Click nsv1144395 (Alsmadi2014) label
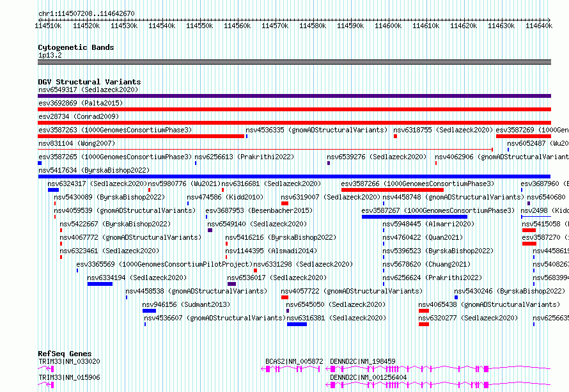The height and width of the screenshot is (392, 569). click(272, 251)
